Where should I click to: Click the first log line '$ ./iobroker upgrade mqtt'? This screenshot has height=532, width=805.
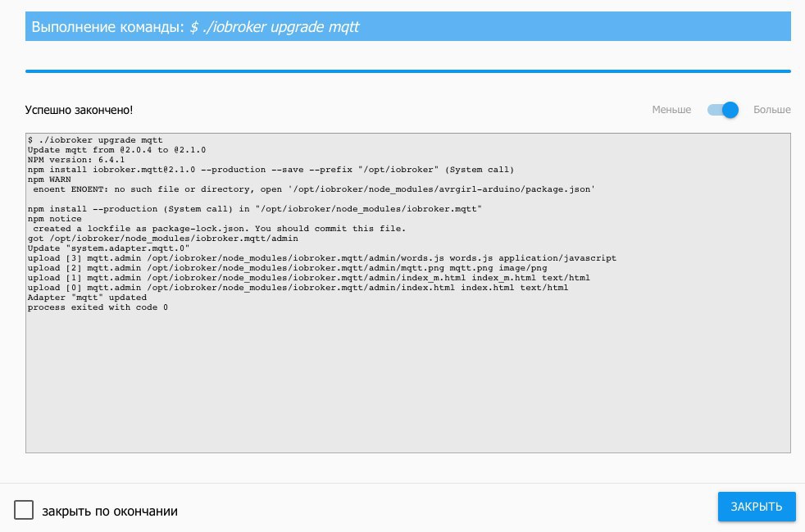pos(95,139)
